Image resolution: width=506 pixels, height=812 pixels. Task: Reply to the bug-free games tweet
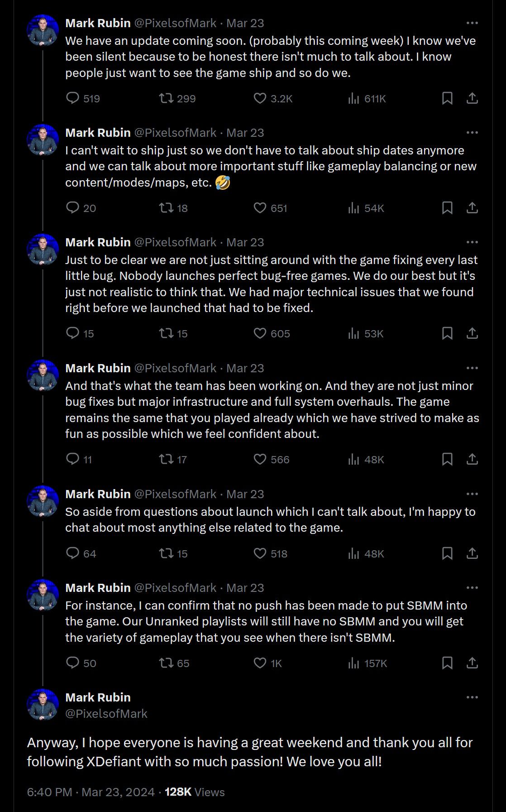click(x=72, y=333)
